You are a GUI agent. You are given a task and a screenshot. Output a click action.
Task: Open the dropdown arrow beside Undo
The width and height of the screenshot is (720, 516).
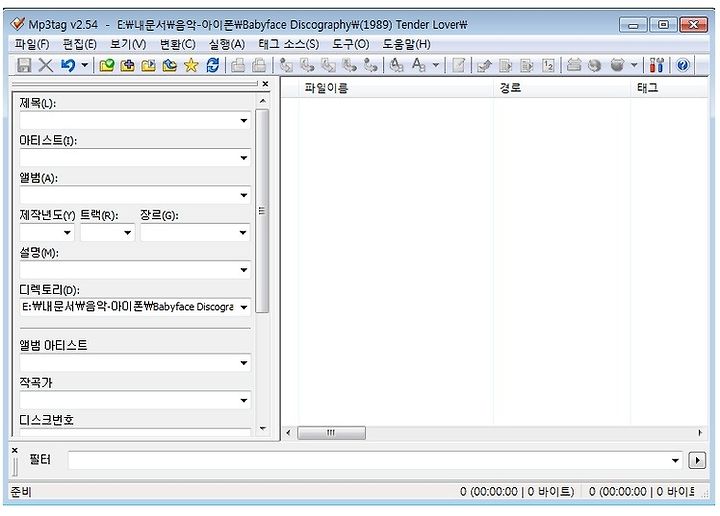[x=84, y=65]
